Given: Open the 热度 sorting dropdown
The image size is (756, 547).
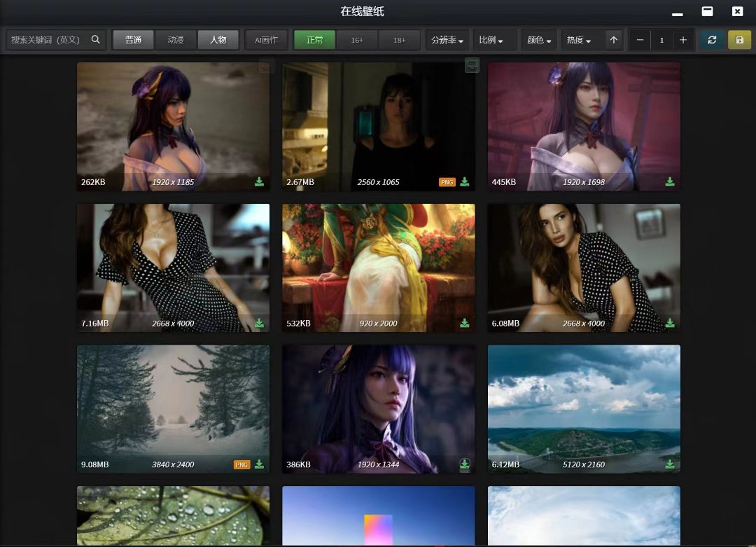Looking at the screenshot, I should pyautogui.click(x=578, y=41).
